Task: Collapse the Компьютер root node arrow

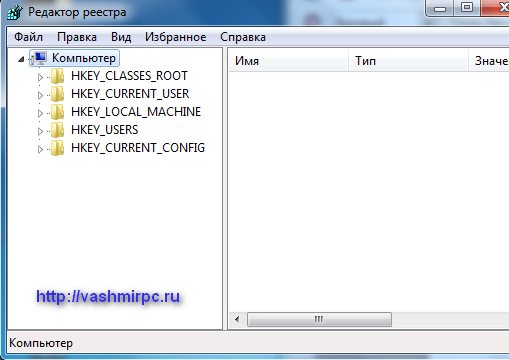Action: point(21,60)
